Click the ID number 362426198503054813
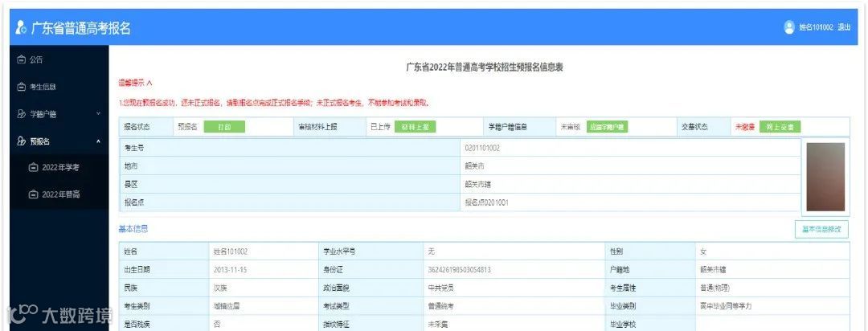This screenshot has height=331, width=868. click(x=460, y=270)
